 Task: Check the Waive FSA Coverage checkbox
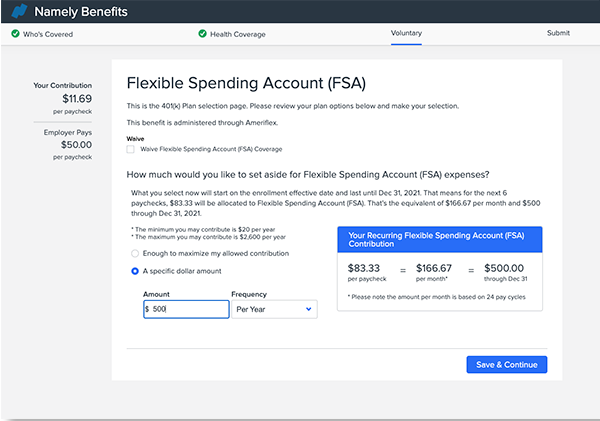point(131,149)
